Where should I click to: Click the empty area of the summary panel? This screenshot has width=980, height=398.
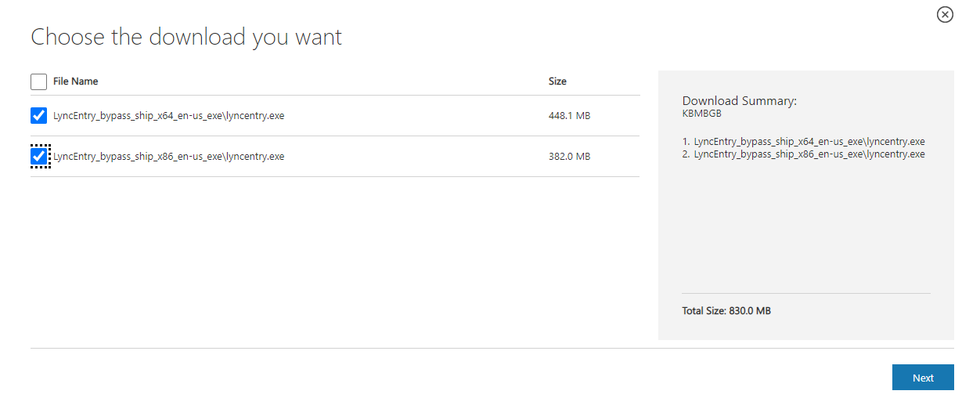point(806,227)
